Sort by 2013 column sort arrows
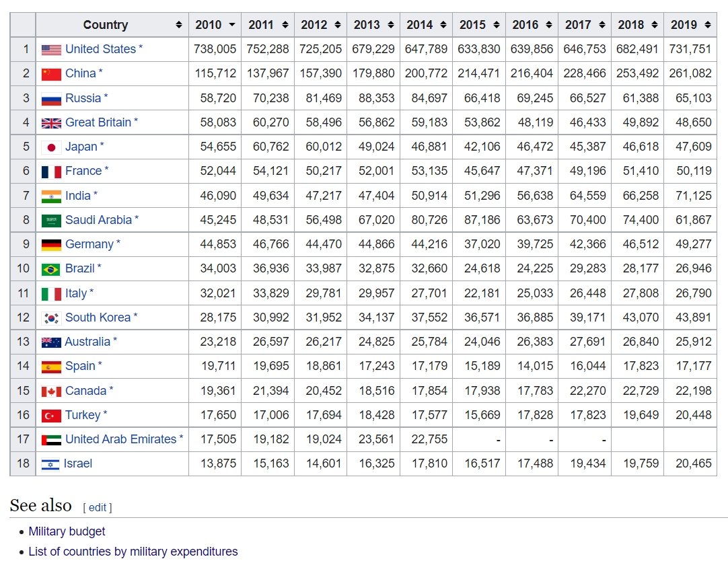 [x=391, y=25]
